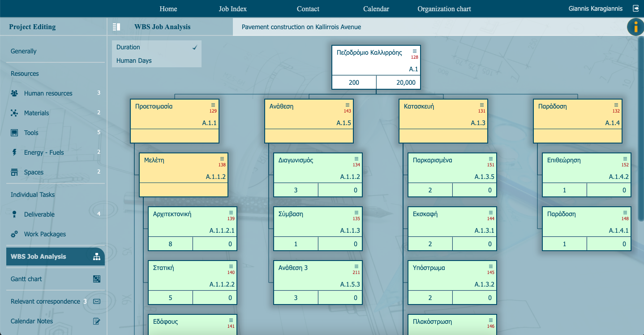Open the menu icon on Ανάθεση 3 node

point(356,266)
